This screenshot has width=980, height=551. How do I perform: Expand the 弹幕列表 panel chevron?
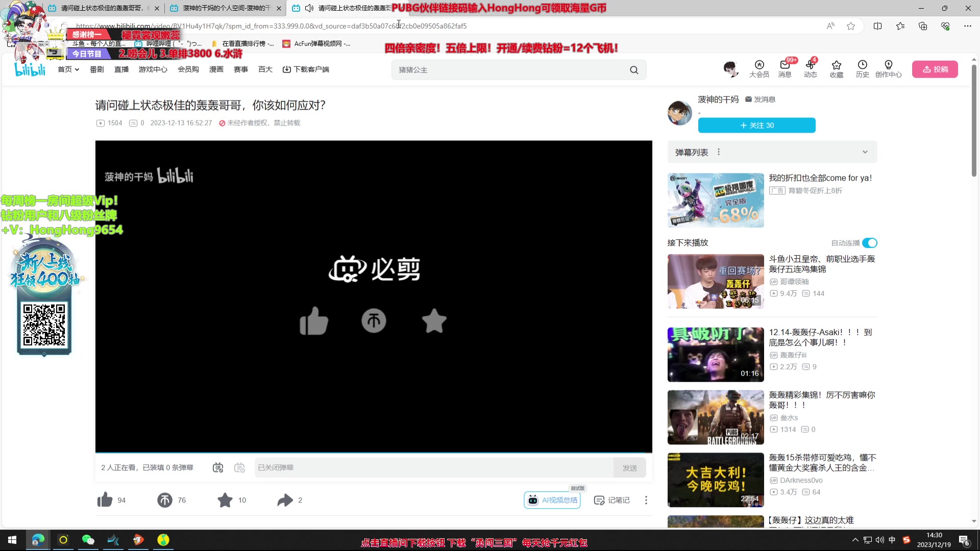point(865,152)
